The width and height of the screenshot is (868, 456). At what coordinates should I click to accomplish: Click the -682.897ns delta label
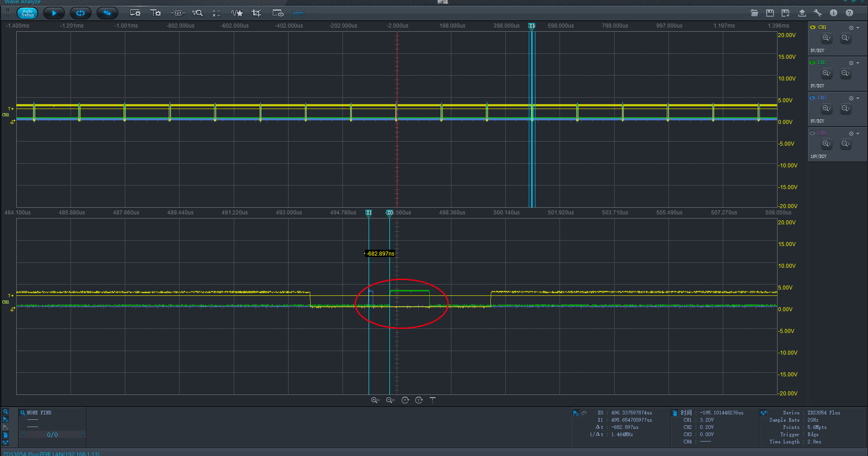click(x=380, y=254)
